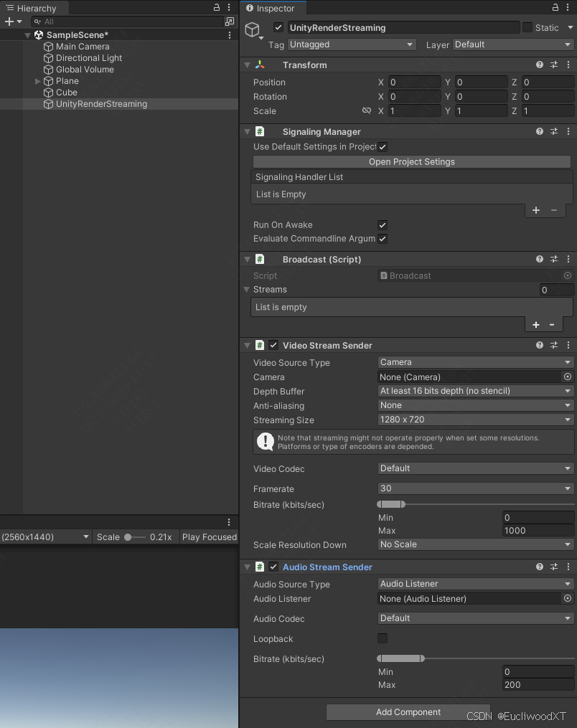577x728 pixels.
Task: Adjust the Video Bitrate range slider
Action: tap(476, 504)
